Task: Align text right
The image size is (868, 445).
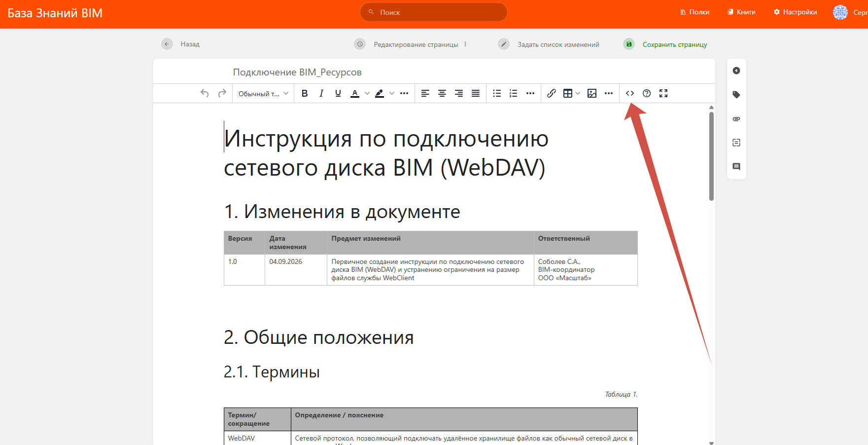Action: point(459,93)
